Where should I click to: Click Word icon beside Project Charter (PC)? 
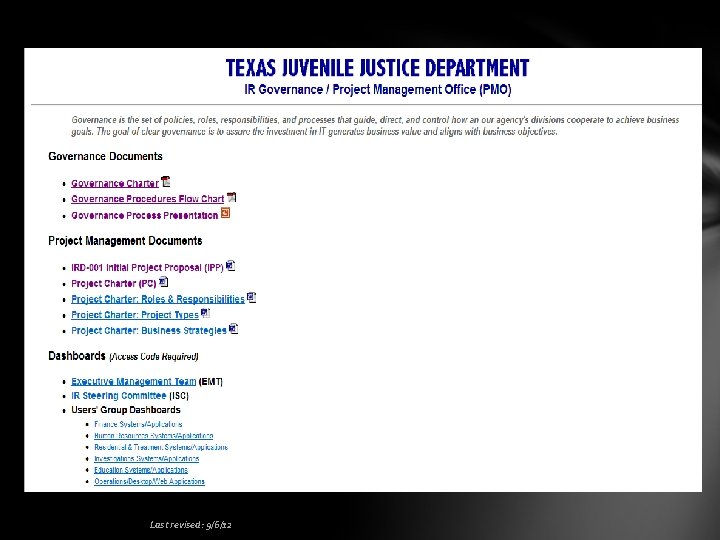pyautogui.click(x=163, y=281)
